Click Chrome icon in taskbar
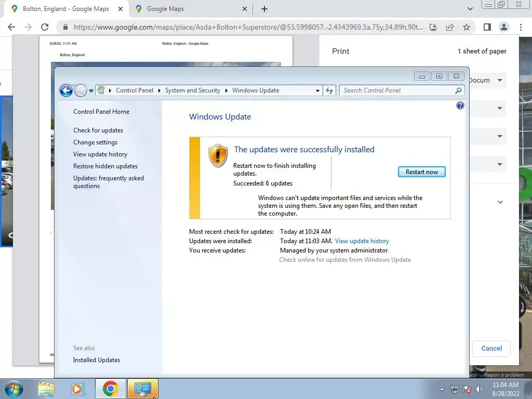The image size is (532, 399). point(110,389)
